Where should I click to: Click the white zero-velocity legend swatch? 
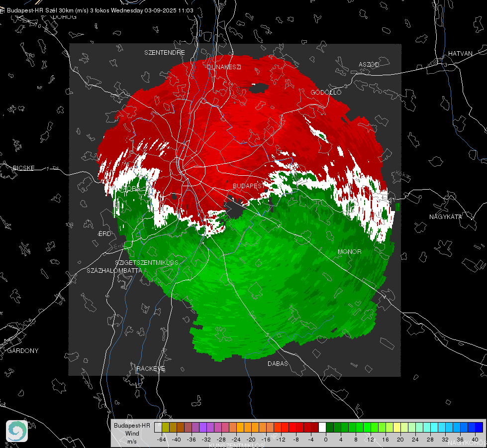point(322,427)
